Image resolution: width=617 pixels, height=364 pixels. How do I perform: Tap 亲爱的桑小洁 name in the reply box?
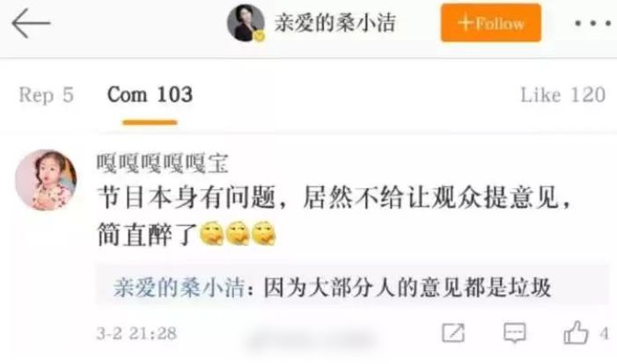[179, 288]
